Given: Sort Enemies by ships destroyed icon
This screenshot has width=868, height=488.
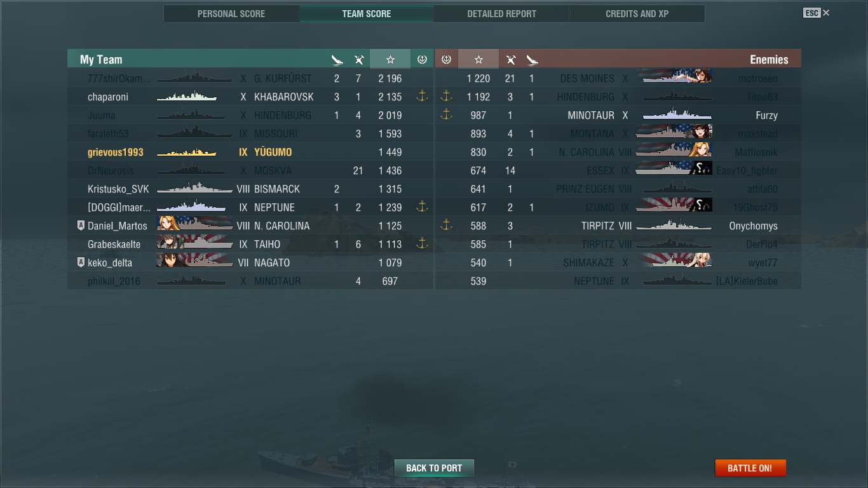Looking at the screenshot, I should (x=532, y=60).
